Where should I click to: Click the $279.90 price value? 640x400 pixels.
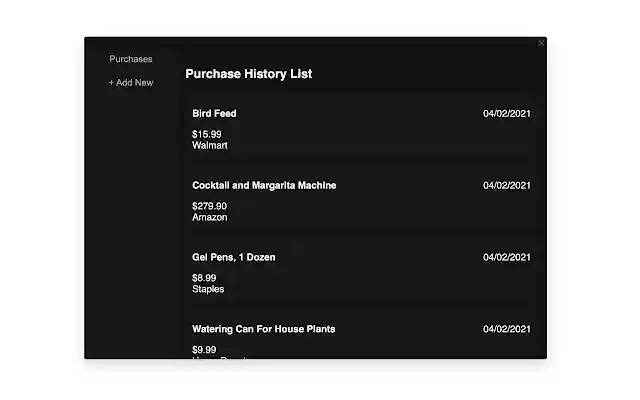tap(209, 206)
